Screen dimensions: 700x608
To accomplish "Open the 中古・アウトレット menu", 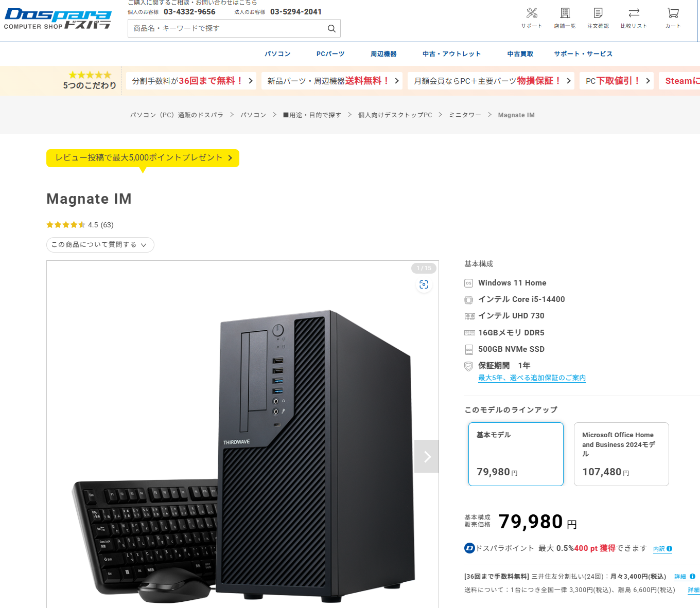I will [451, 54].
